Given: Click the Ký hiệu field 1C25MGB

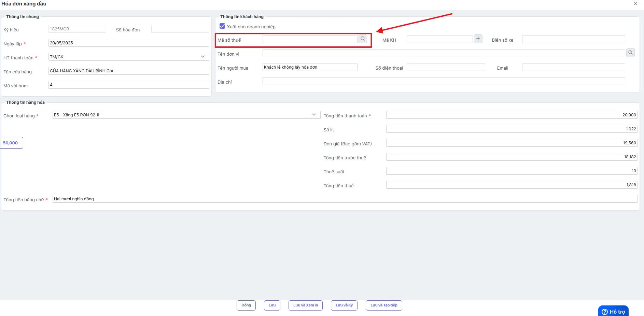Looking at the screenshot, I should click(77, 29).
